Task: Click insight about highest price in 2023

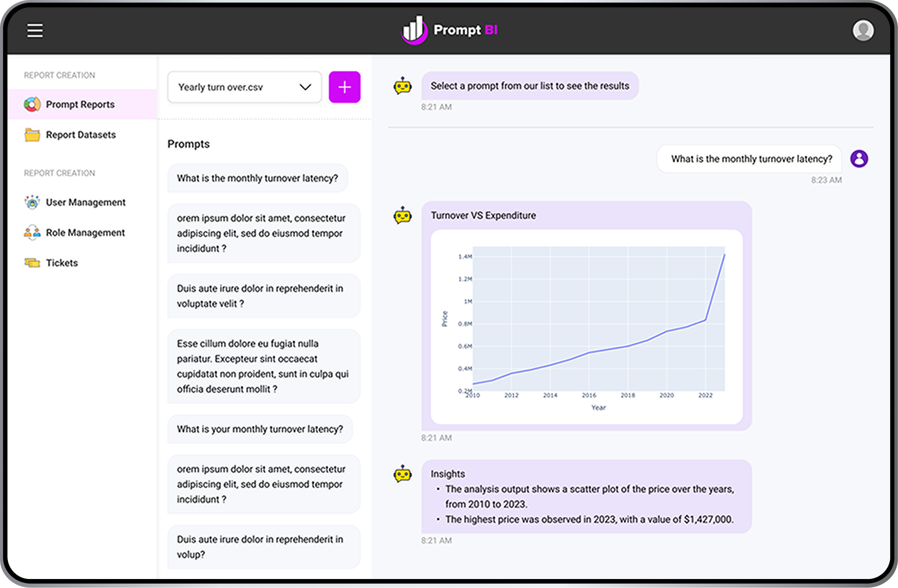Action: [589, 519]
